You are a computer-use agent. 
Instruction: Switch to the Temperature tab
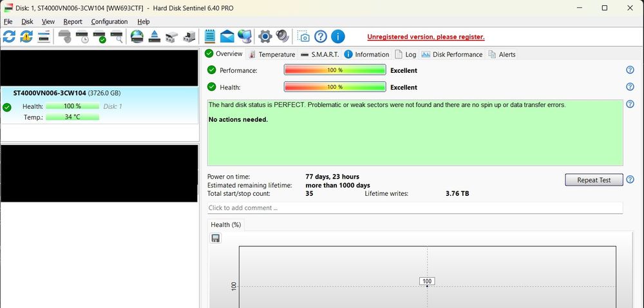(x=272, y=54)
